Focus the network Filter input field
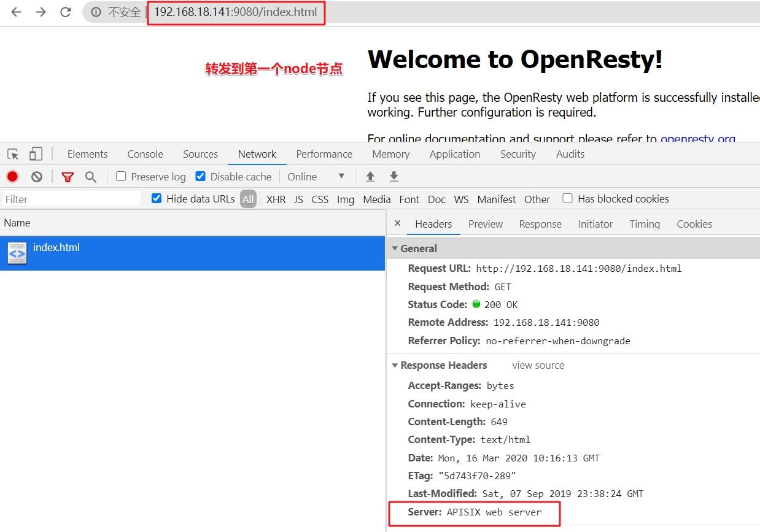The image size is (760, 532). point(72,199)
